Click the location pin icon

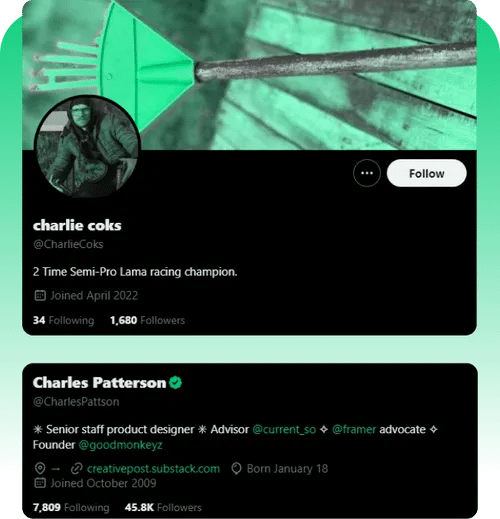coord(40,469)
